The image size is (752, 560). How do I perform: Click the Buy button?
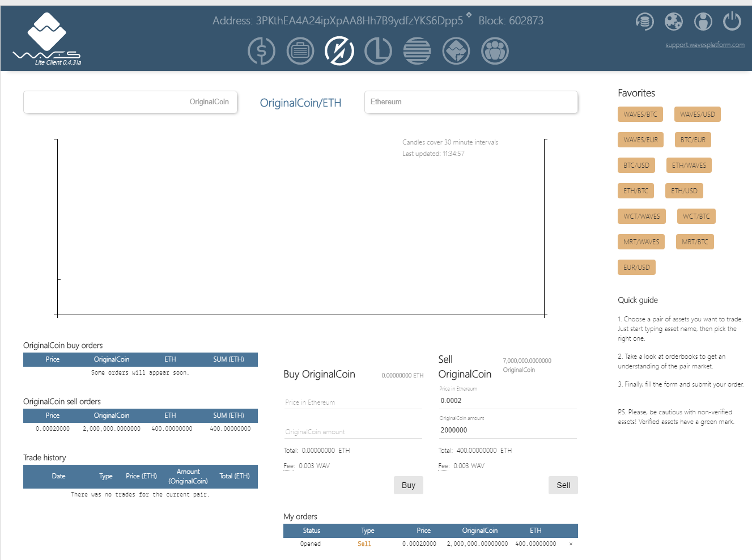tap(409, 485)
